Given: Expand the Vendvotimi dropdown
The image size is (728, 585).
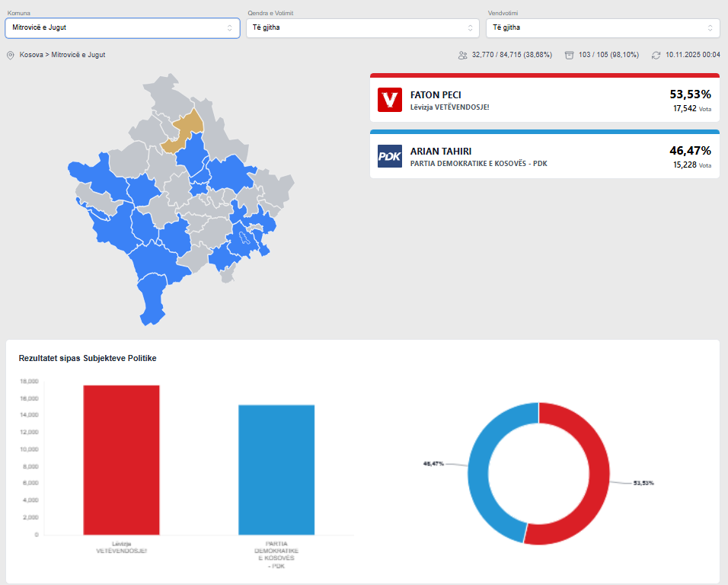Looking at the screenshot, I should (602, 28).
